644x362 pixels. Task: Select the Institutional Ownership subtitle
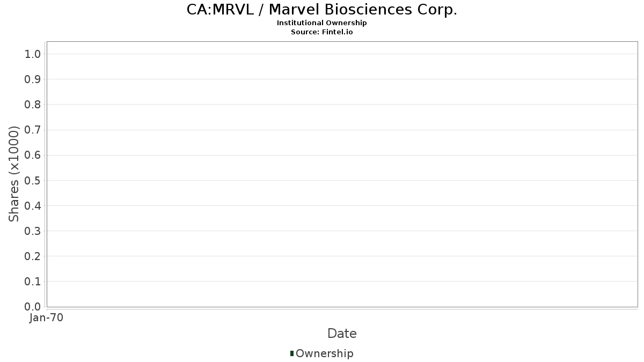coord(321,23)
